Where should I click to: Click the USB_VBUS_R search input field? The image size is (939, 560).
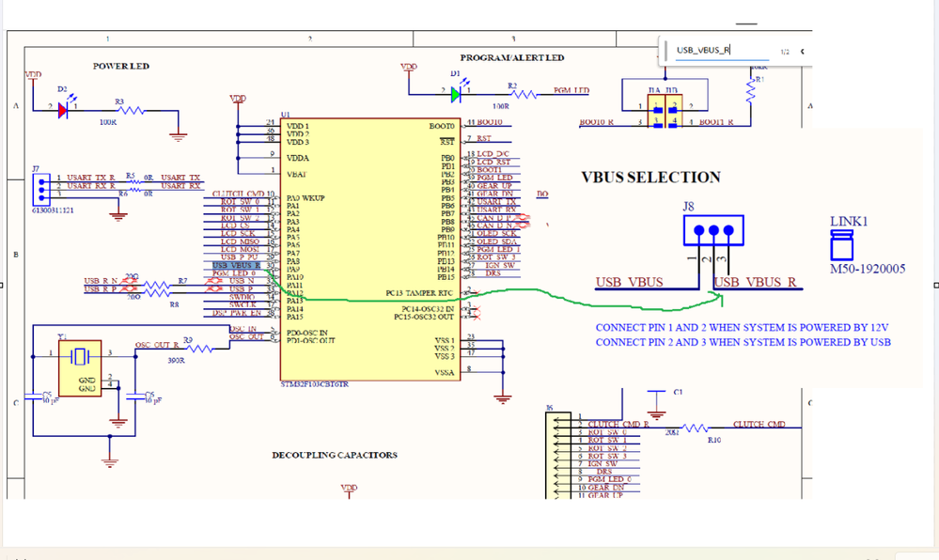[722, 51]
